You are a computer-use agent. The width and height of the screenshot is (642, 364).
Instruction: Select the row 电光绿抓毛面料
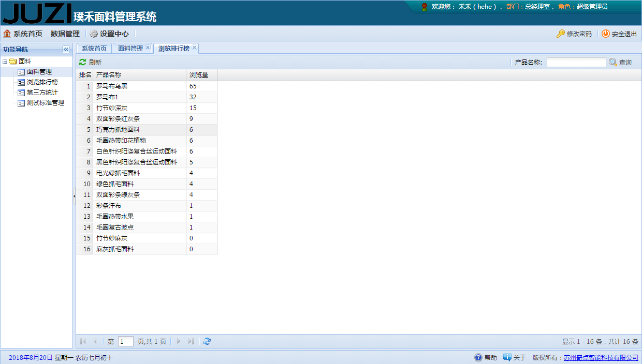(147, 173)
